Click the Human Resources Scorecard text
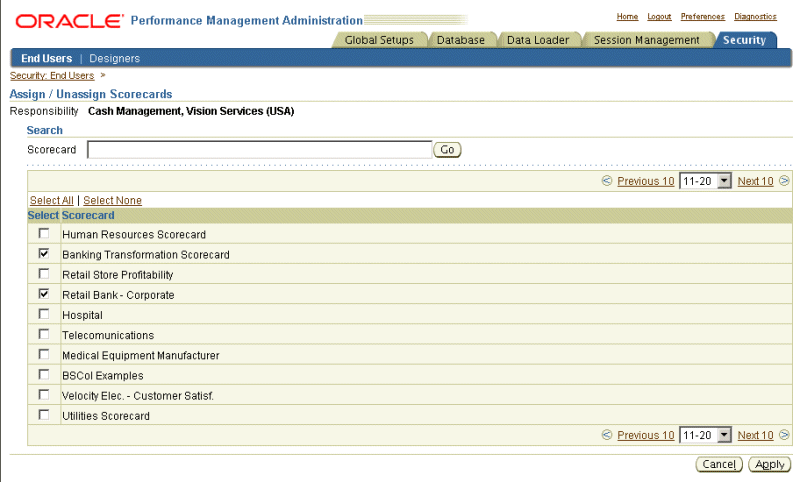The width and height of the screenshot is (800, 482). click(134, 235)
